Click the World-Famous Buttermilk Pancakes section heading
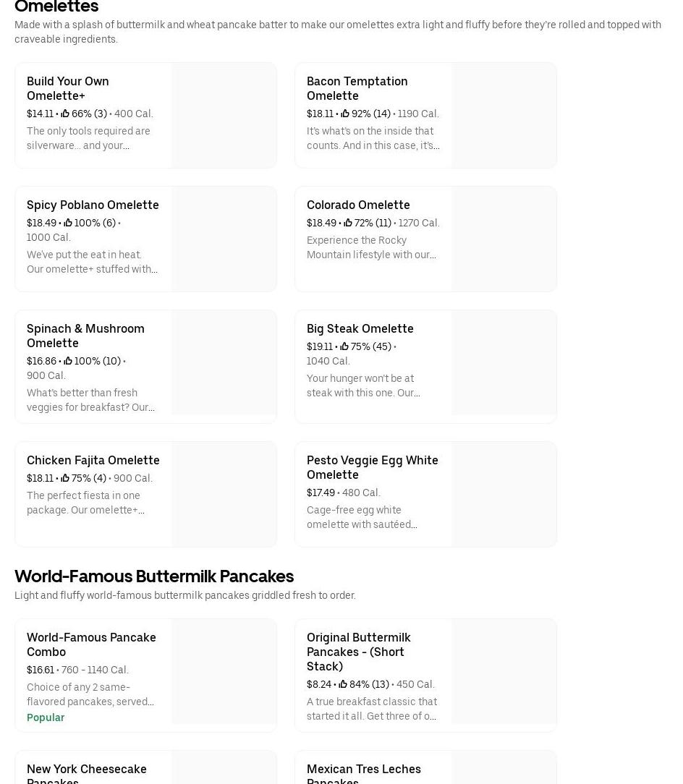Screen dimensions: 683x784 pos(154,576)
